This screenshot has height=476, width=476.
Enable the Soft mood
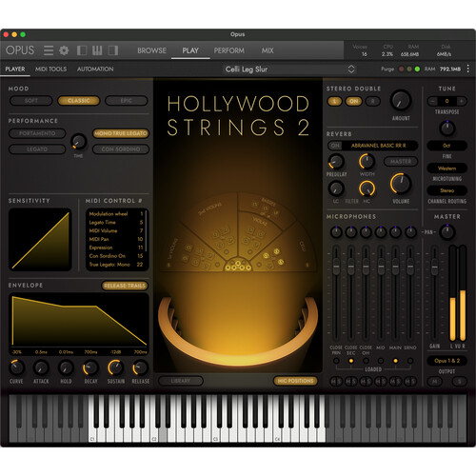(31, 101)
